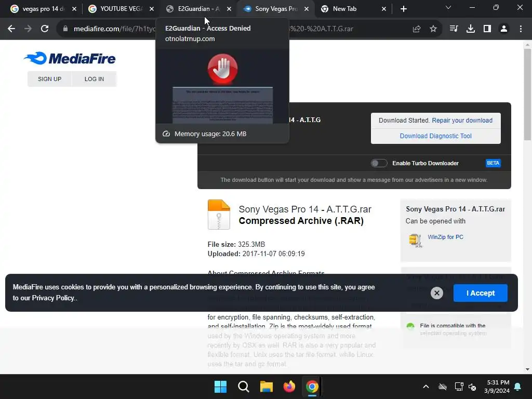Open File Explorer from taskbar
The height and width of the screenshot is (399, 532).
(x=267, y=387)
